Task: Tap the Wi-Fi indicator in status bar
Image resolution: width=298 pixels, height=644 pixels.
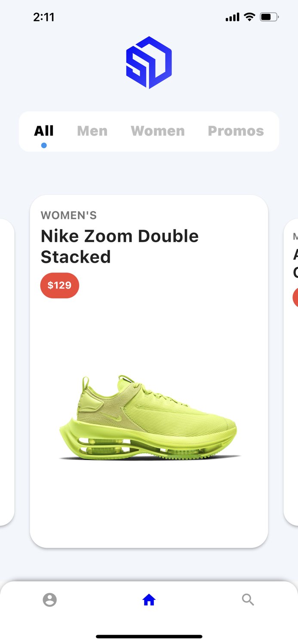Action: (249, 17)
